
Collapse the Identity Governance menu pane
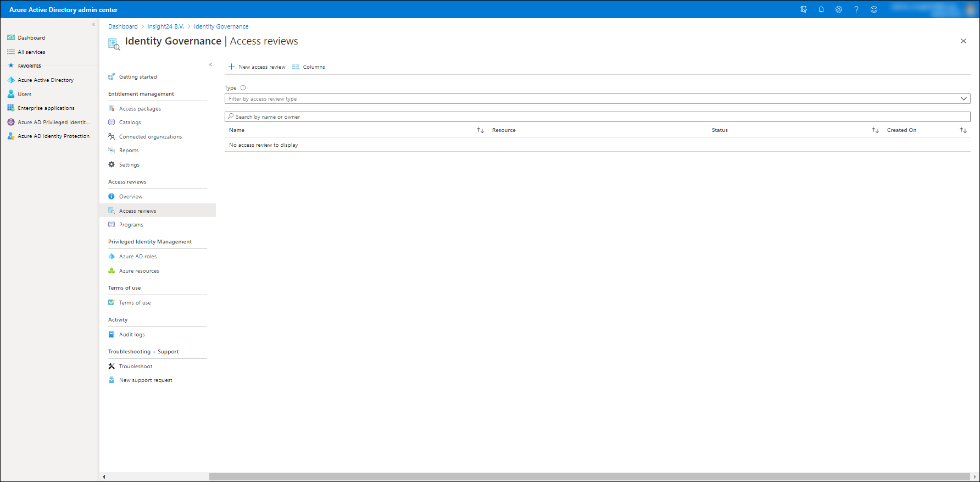210,64
